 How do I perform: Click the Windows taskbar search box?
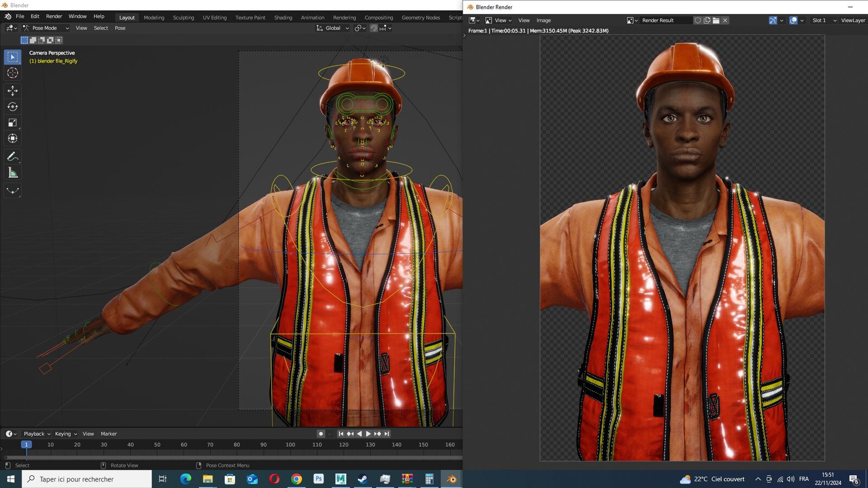tap(87, 479)
